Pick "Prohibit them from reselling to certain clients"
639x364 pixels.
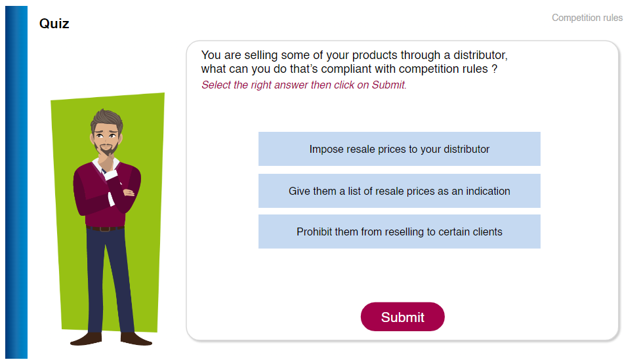pos(399,232)
